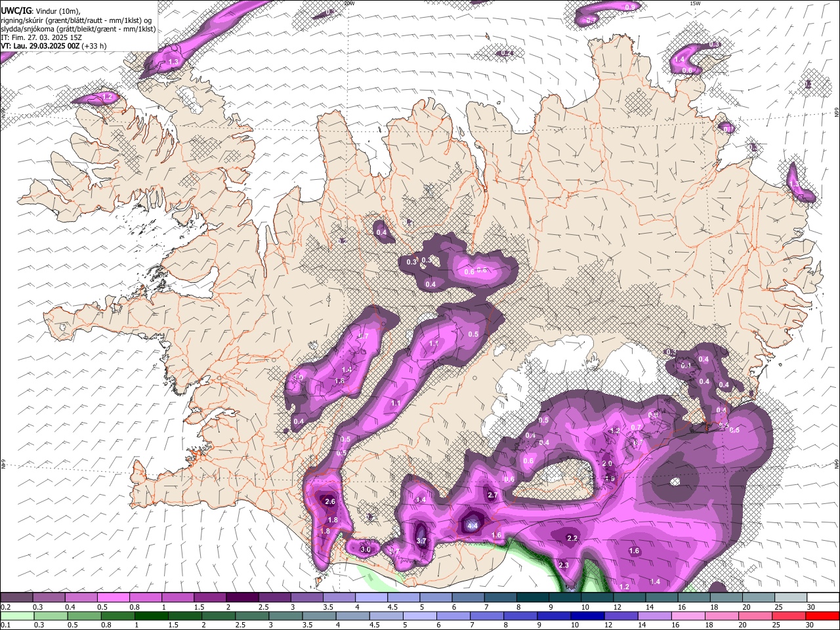Pick the light pink swatch labeled 16 in lower legend
Image resolution: width=840 pixels, height=630 pixels.
tap(688, 616)
